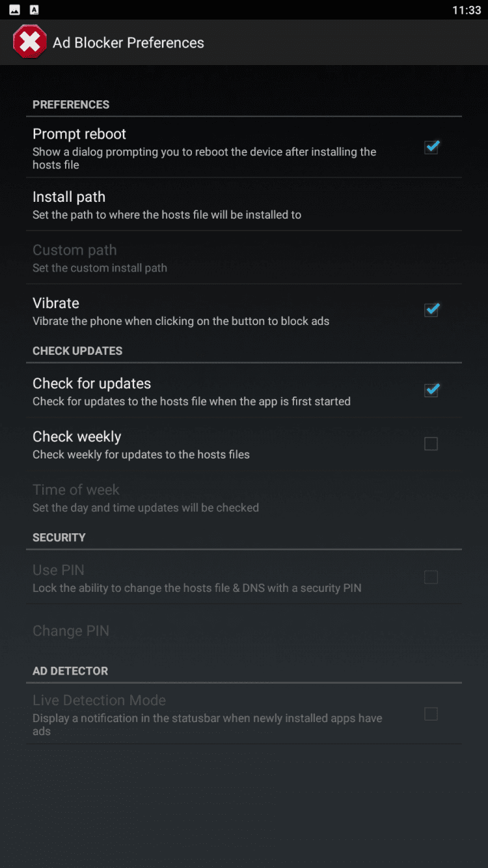Tap the Prompt reboot preference title

79,134
